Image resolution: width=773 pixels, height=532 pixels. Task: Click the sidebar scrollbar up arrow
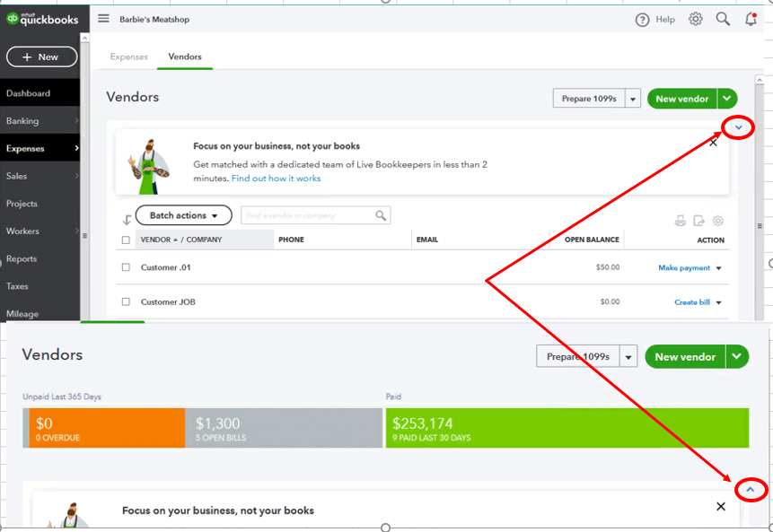84,38
